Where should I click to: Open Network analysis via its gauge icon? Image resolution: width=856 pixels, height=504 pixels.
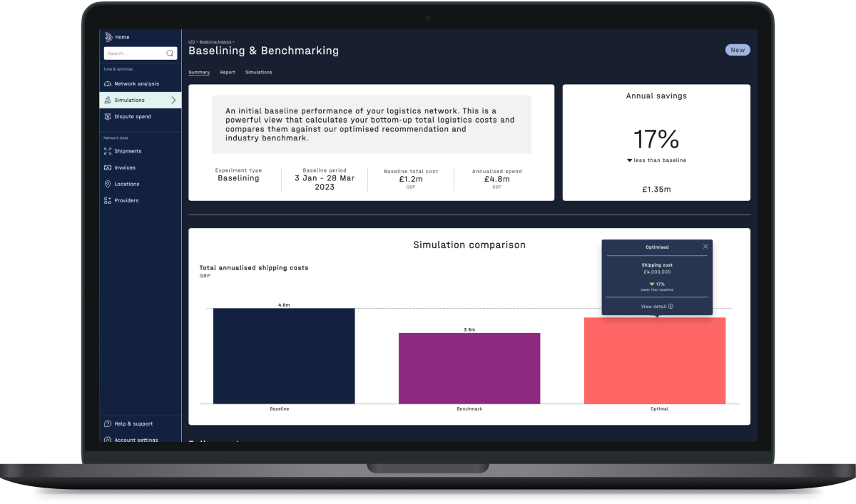(108, 84)
